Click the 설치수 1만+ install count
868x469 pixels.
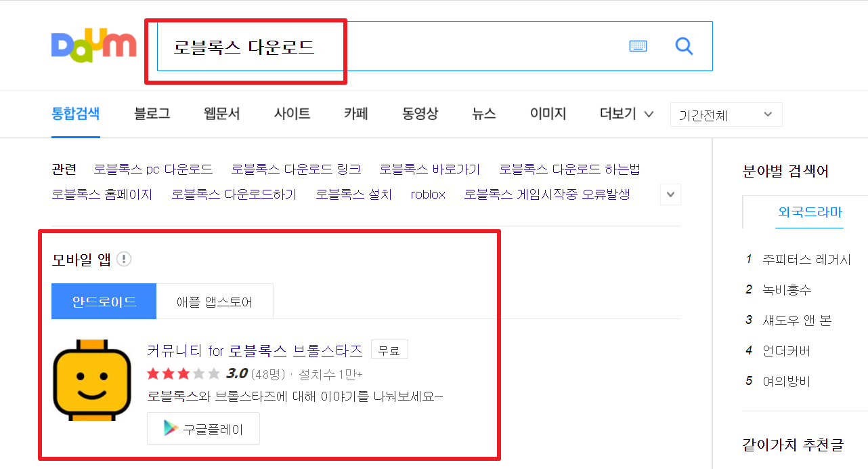[331, 374]
